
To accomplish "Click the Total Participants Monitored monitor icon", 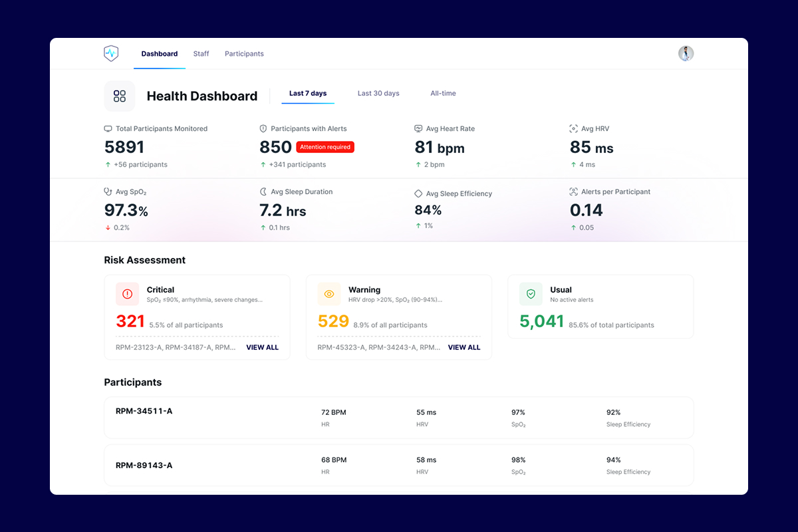I will coord(108,128).
